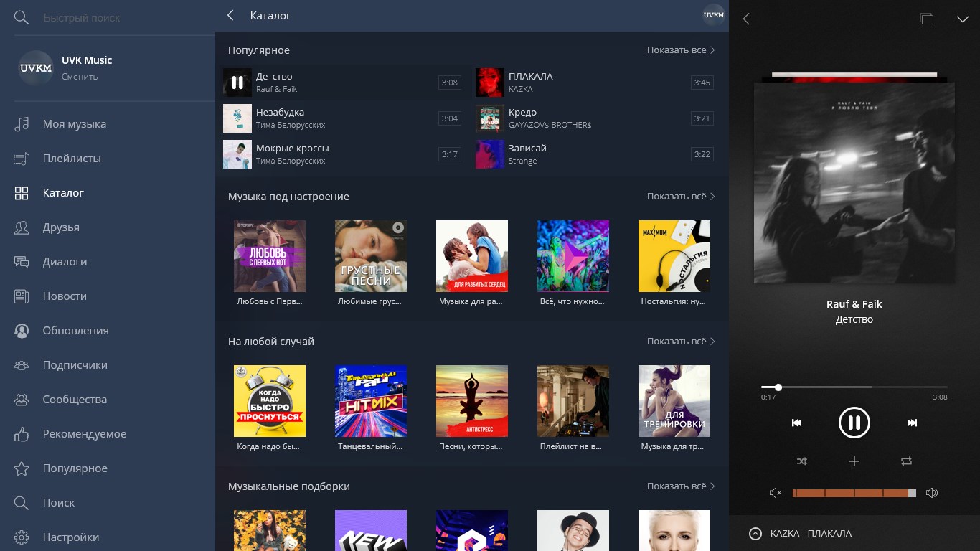Pause playback with main player button
The height and width of the screenshot is (551, 980).
pos(854,423)
